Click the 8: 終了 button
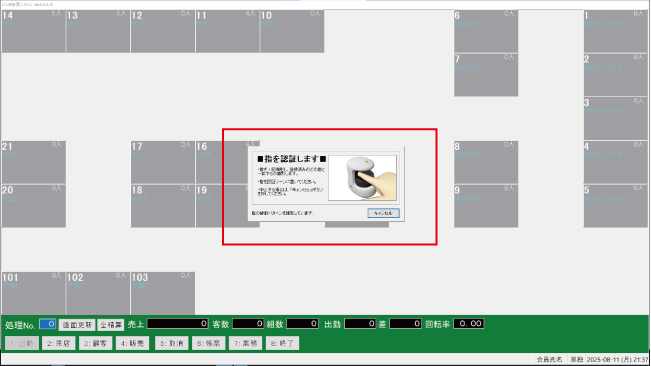The image size is (651, 366). click(282, 343)
